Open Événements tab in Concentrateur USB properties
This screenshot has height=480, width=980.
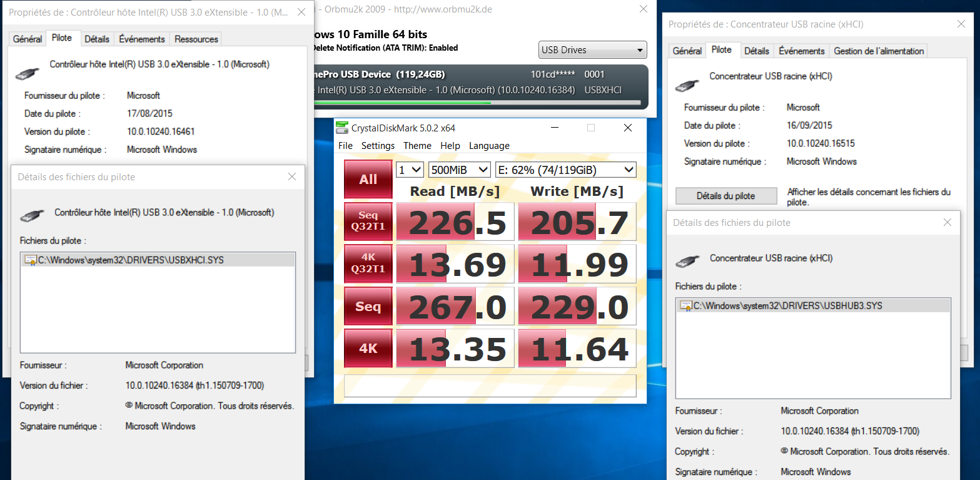coord(802,51)
